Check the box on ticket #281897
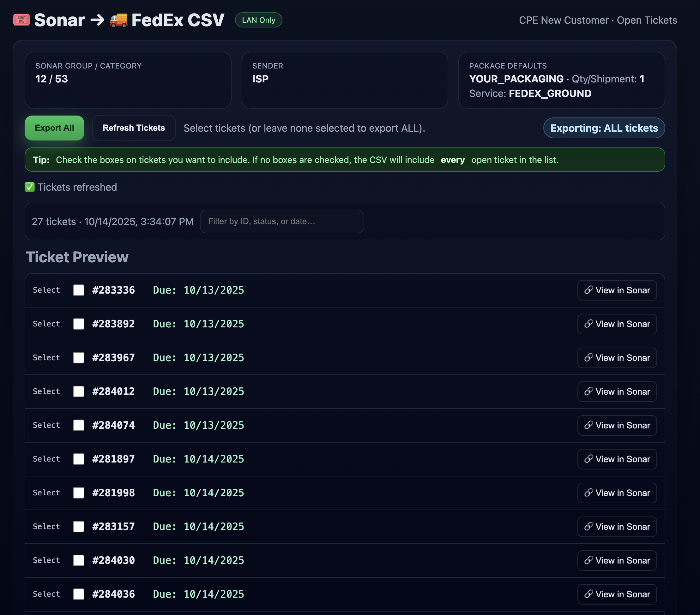Screen dimensions: 700x615 78,459
